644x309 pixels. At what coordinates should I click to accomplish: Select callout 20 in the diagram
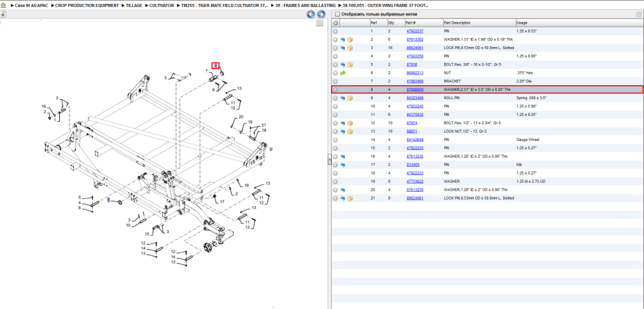pyautogui.click(x=241, y=117)
